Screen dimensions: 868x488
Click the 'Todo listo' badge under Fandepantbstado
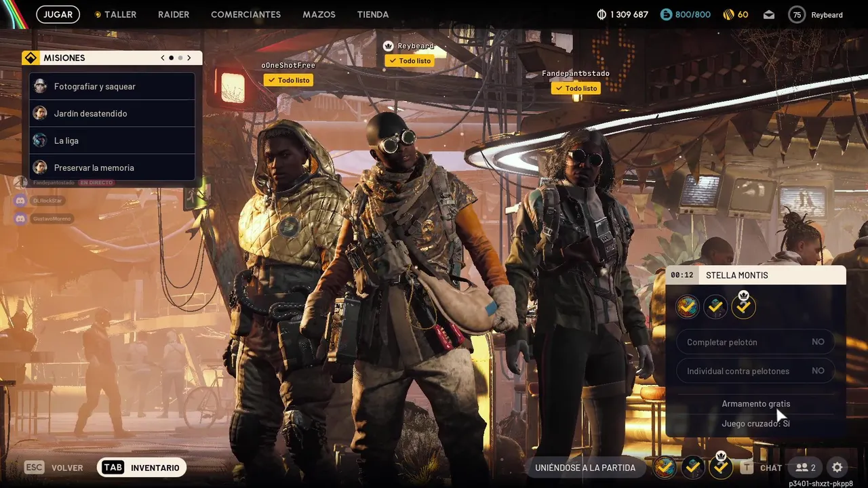[x=576, y=88]
